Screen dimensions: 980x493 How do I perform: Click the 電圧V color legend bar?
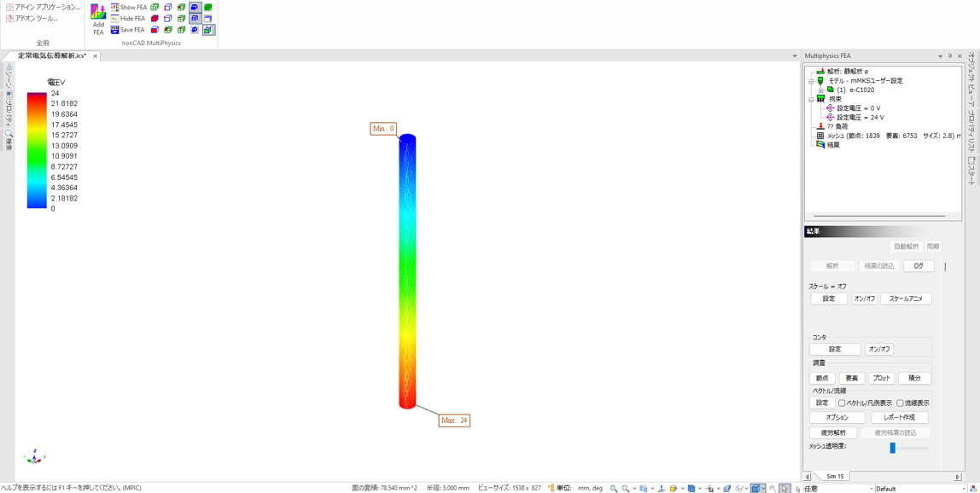pyautogui.click(x=36, y=150)
